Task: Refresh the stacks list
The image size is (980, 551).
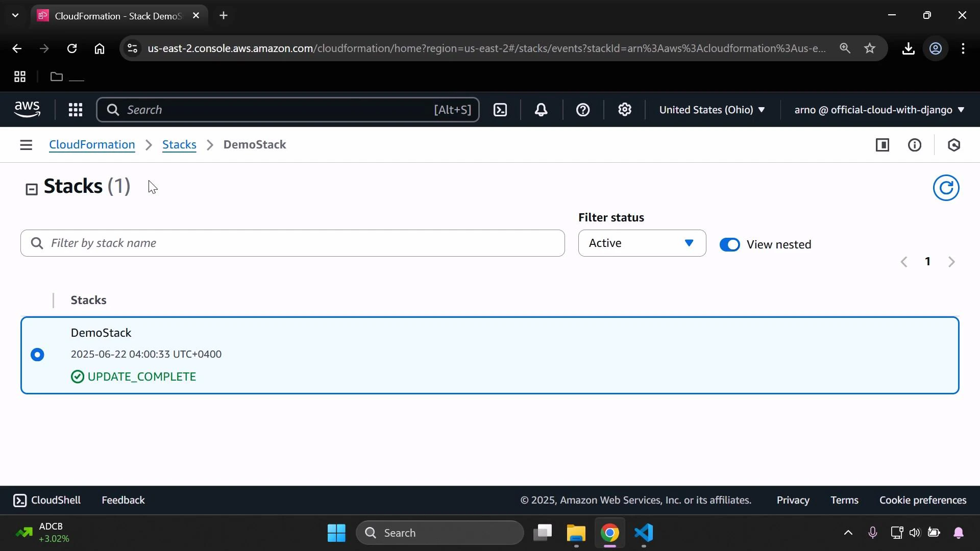Action: tap(946, 188)
